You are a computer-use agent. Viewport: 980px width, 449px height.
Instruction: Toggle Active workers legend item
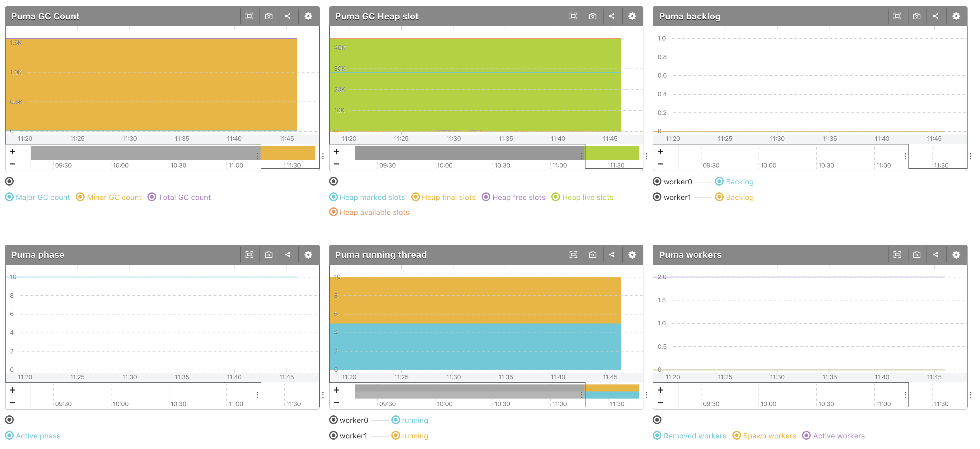pyautogui.click(x=838, y=436)
